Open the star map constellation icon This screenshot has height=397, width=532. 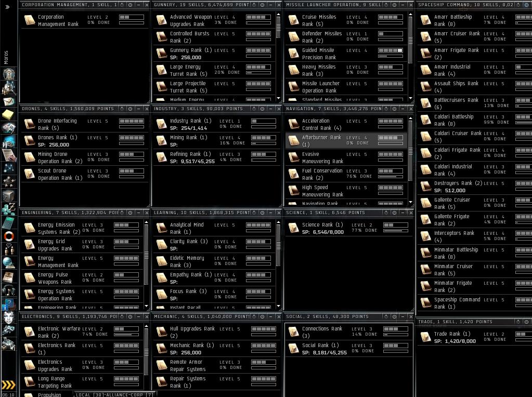click(9, 168)
